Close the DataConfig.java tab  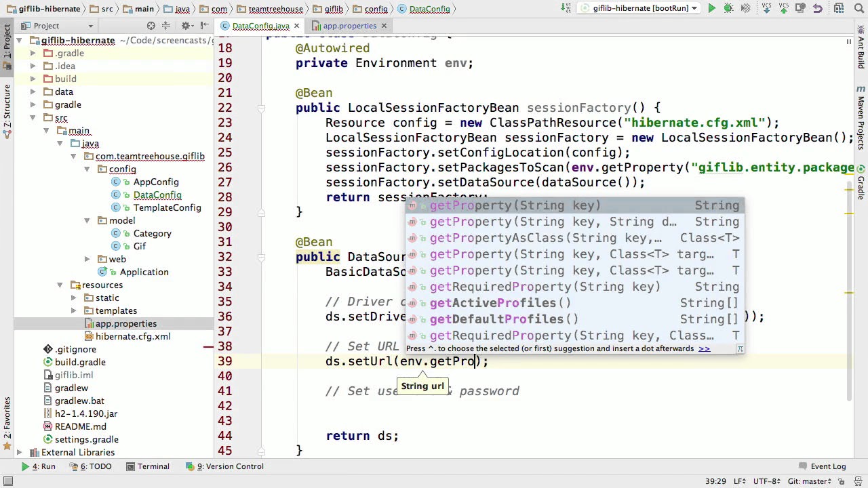(296, 26)
